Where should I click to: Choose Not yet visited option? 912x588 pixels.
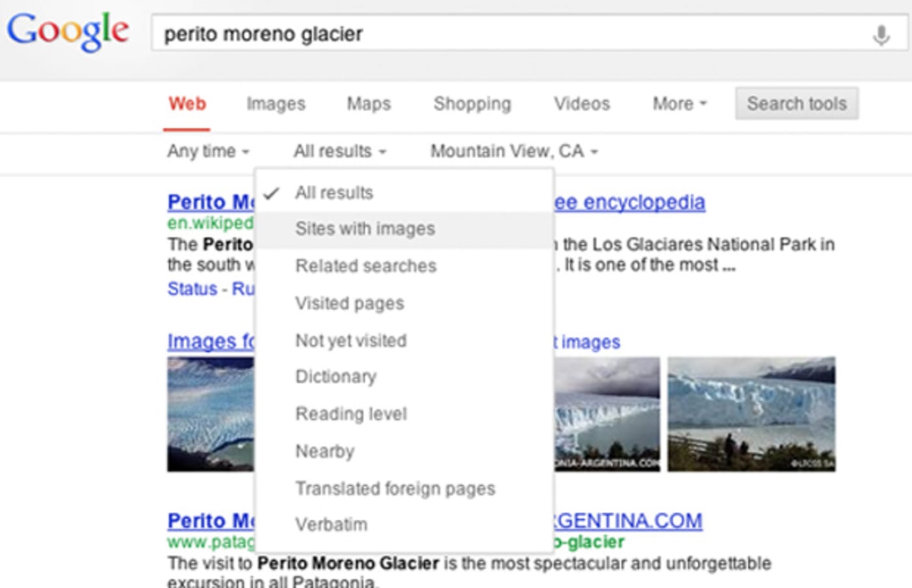point(351,340)
